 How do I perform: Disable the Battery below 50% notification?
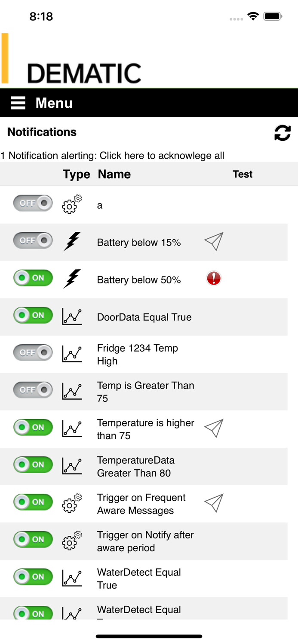[33, 278]
